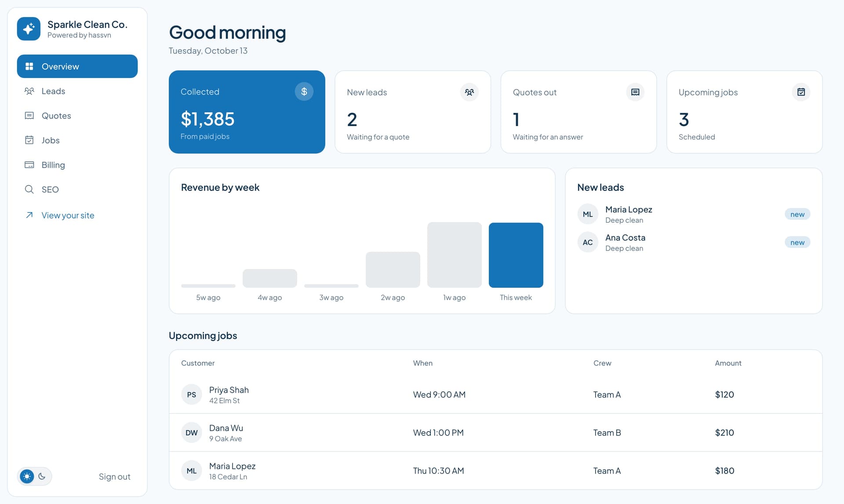This screenshot has height=504, width=844.
Task: Navigate to the Jobs page
Action: pos(77,140)
